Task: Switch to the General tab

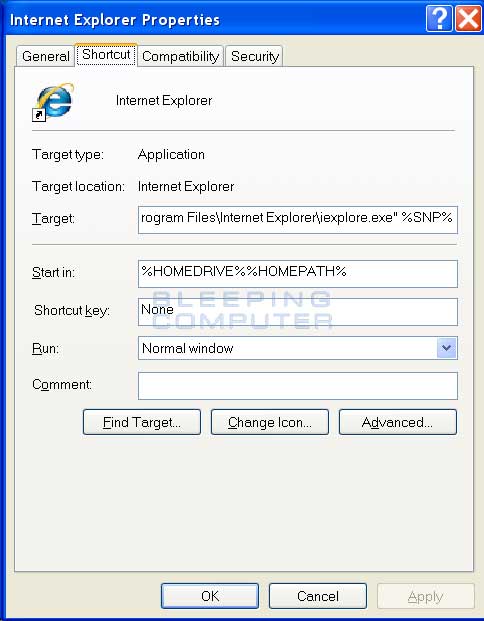Action: (x=46, y=56)
